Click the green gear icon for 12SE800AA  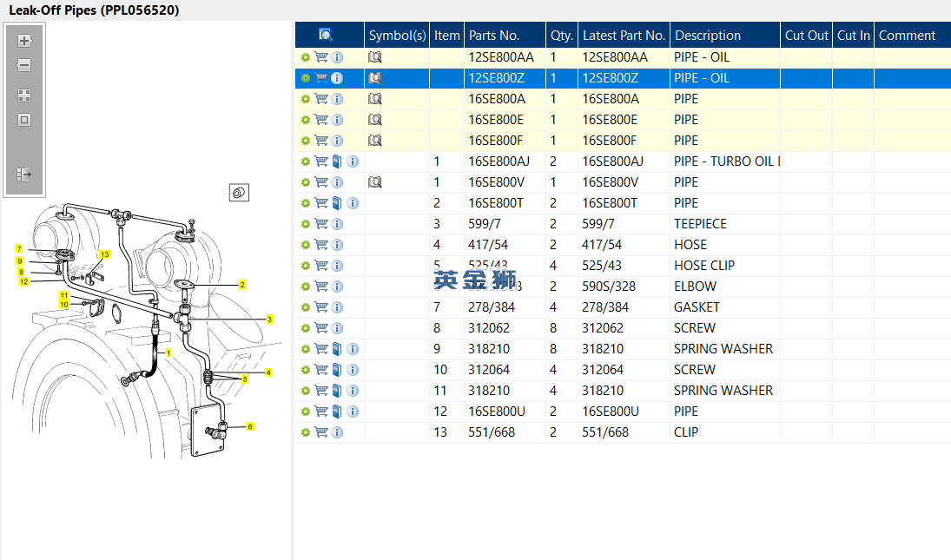[x=306, y=57]
